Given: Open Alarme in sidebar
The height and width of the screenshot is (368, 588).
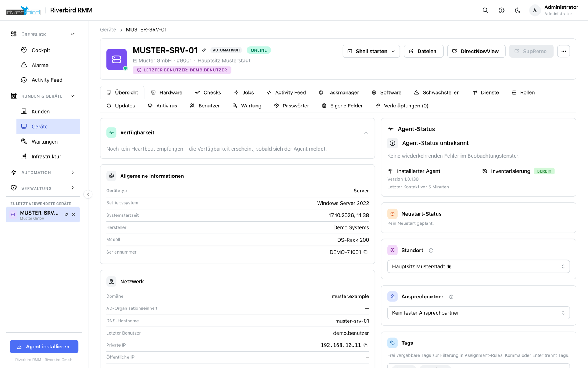Looking at the screenshot, I should pyautogui.click(x=48, y=65).
